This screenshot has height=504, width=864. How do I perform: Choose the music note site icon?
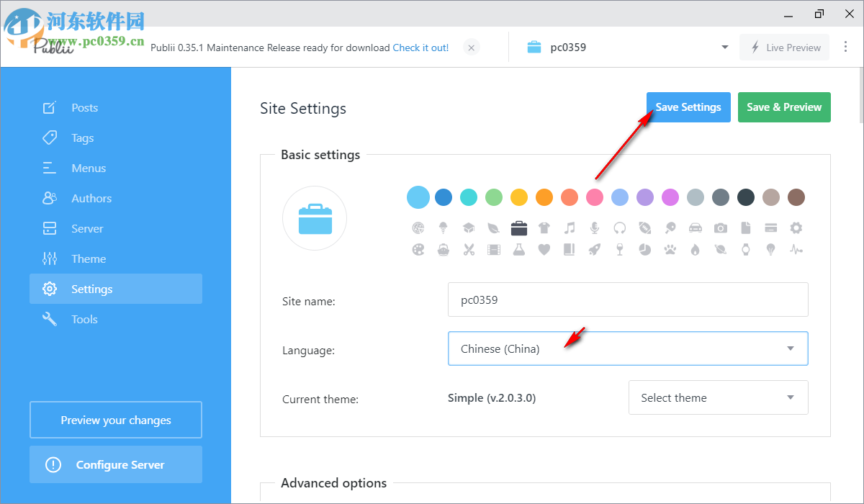(x=570, y=228)
